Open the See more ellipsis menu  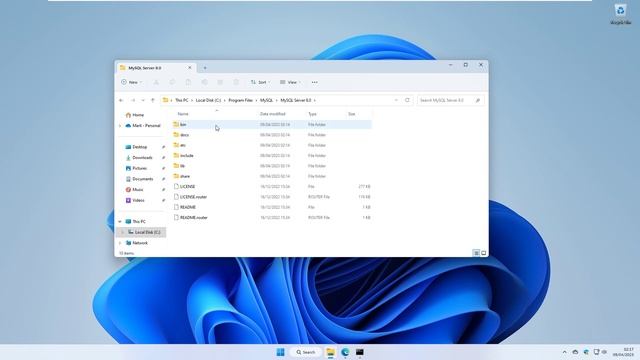315,82
